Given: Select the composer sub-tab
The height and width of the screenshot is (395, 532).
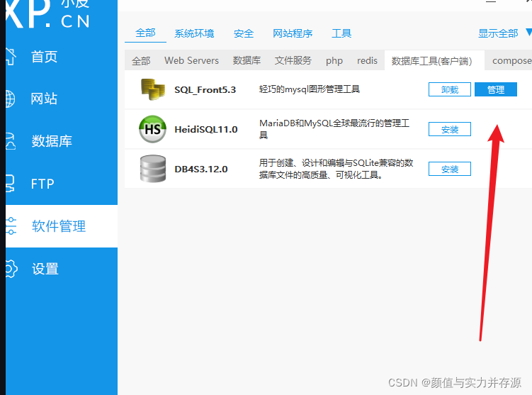Looking at the screenshot, I should point(512,60).
